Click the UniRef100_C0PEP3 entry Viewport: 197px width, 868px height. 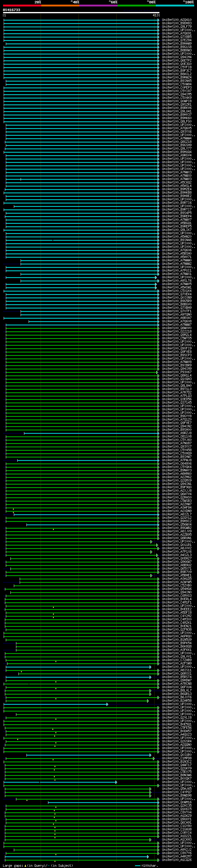[x=177, y=88]
